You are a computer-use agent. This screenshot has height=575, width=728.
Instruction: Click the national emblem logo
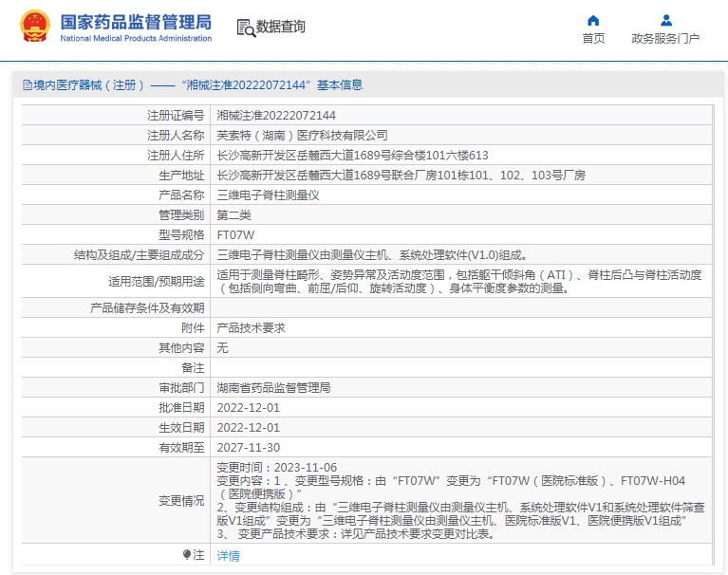pos(35,26)
